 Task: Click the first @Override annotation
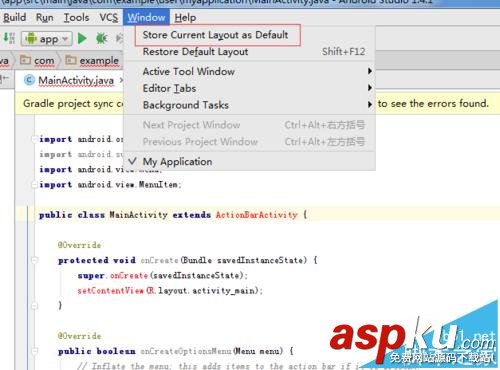(79, 245)
